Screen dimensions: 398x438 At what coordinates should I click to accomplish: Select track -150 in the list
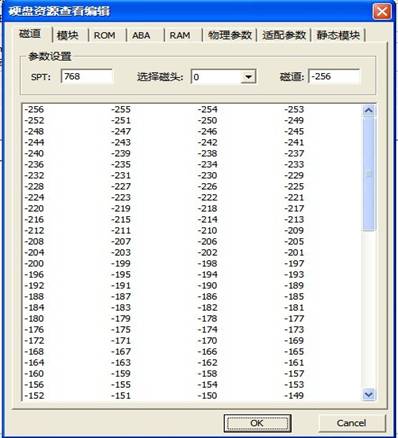coord(207,395)
